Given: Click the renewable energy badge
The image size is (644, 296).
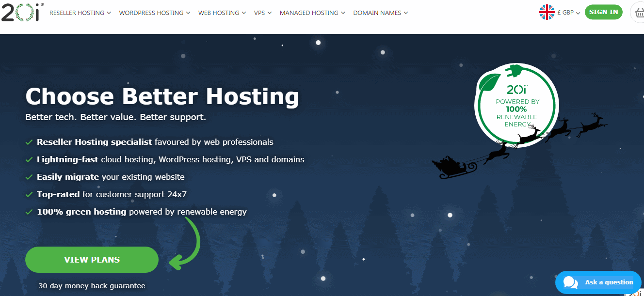Looking at the screenshot, I should click(516, 104).
